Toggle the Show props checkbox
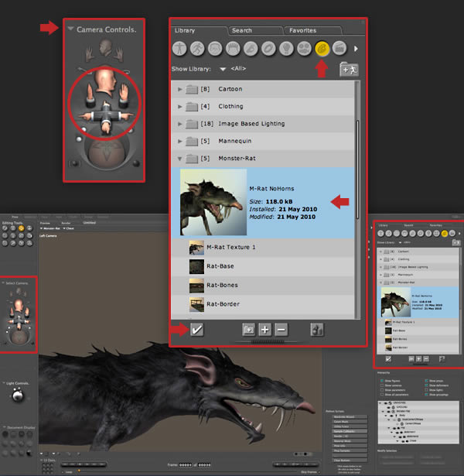The width and height of the screenshot is (464, 476). point(426,381)
